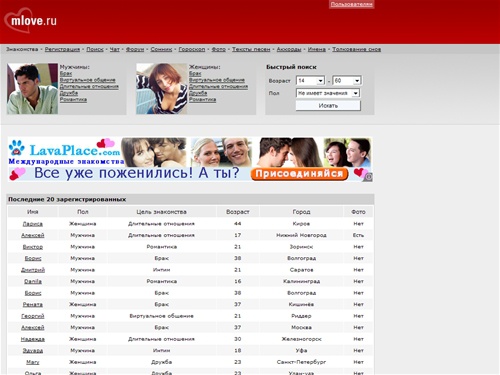The image size is (500, 375).
Task: Click the Имя column header
Action: [x=33, y=212]
